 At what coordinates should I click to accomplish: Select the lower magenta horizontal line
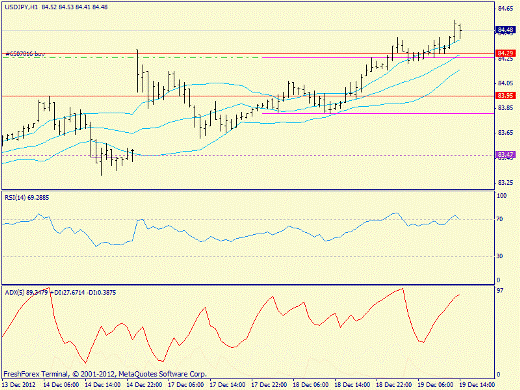coord(378,113)
